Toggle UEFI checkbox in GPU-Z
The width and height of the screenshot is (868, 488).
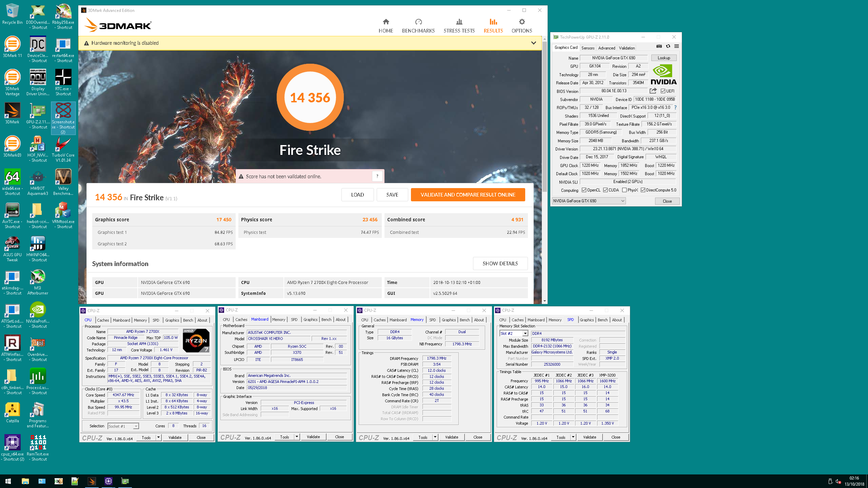point(663,91)
